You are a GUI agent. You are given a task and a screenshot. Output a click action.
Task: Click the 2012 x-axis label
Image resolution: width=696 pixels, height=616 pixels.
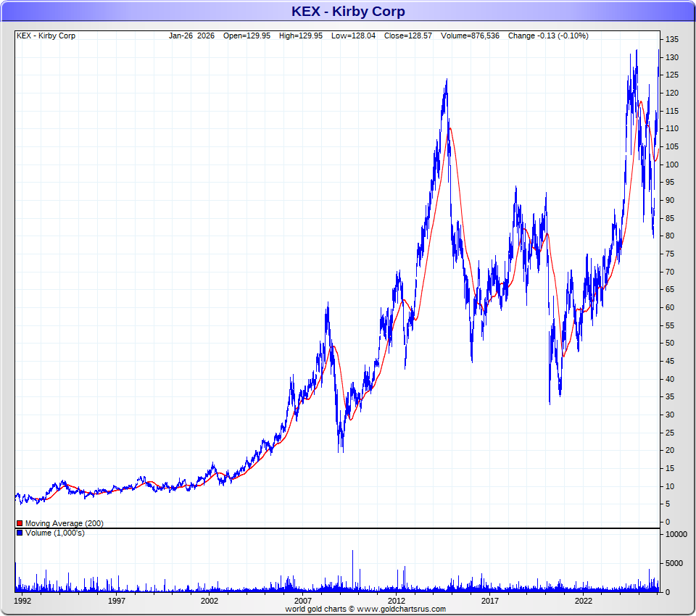click(397, 601)
